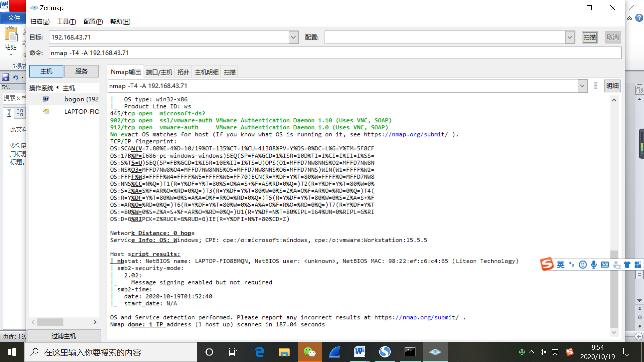Open Sogou soft keyboard icon
Screen dimensions: 644x362
pyautogui.click(x=605, y=265)
